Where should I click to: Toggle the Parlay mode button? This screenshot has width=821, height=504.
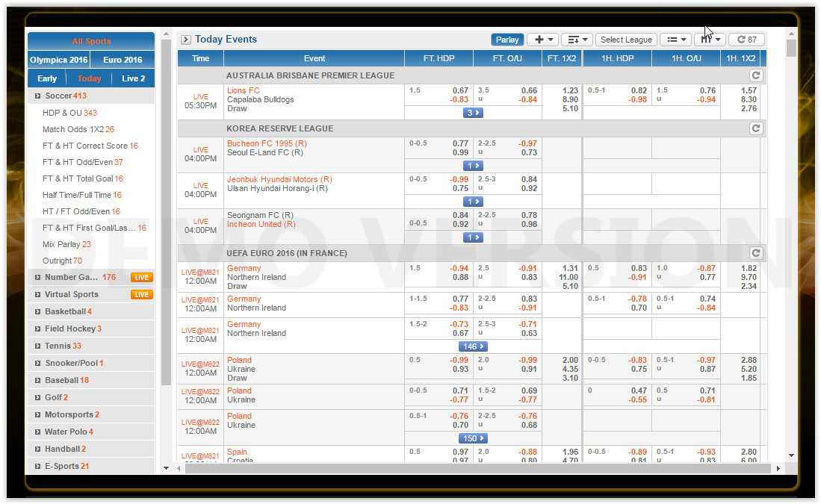coord(506,40)
